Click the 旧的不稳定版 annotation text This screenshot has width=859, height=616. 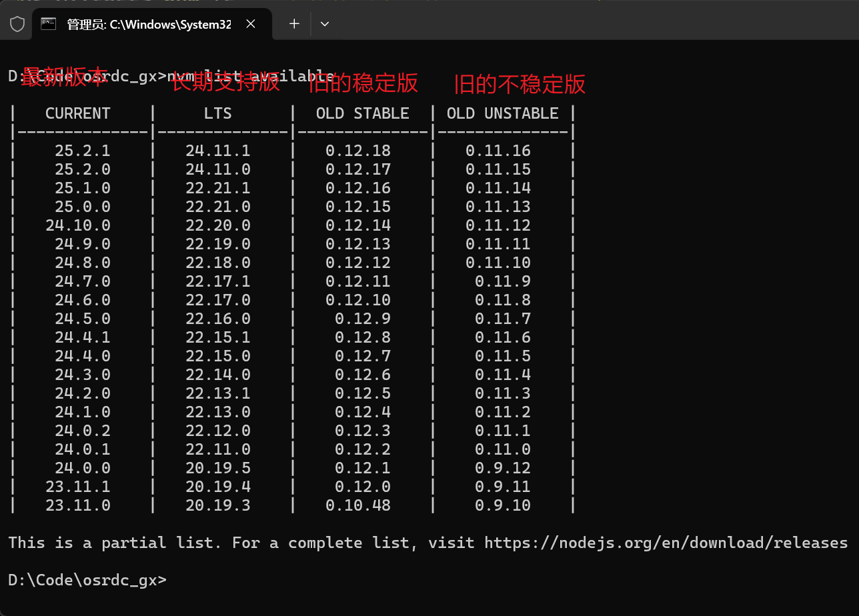[520, 85]
